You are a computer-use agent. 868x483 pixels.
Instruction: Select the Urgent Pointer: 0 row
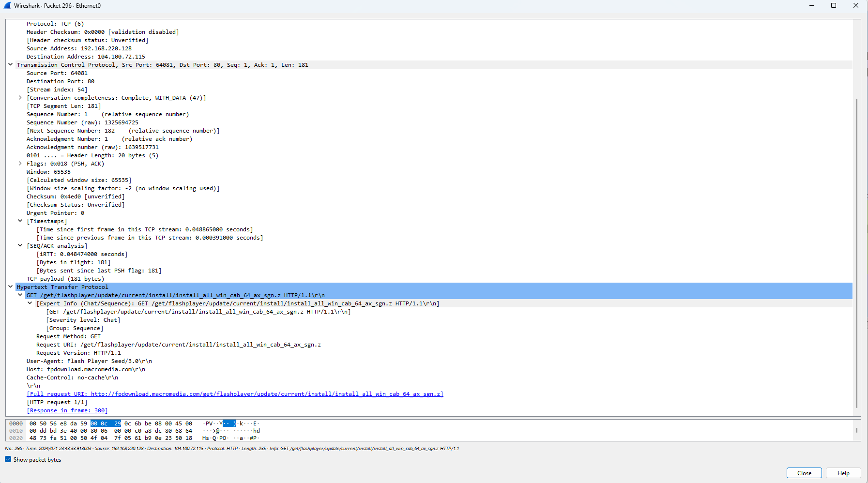(x=55, y=213)
